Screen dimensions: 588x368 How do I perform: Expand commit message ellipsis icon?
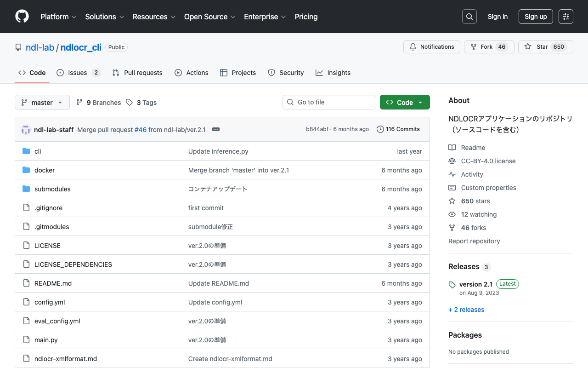point(216,130)
